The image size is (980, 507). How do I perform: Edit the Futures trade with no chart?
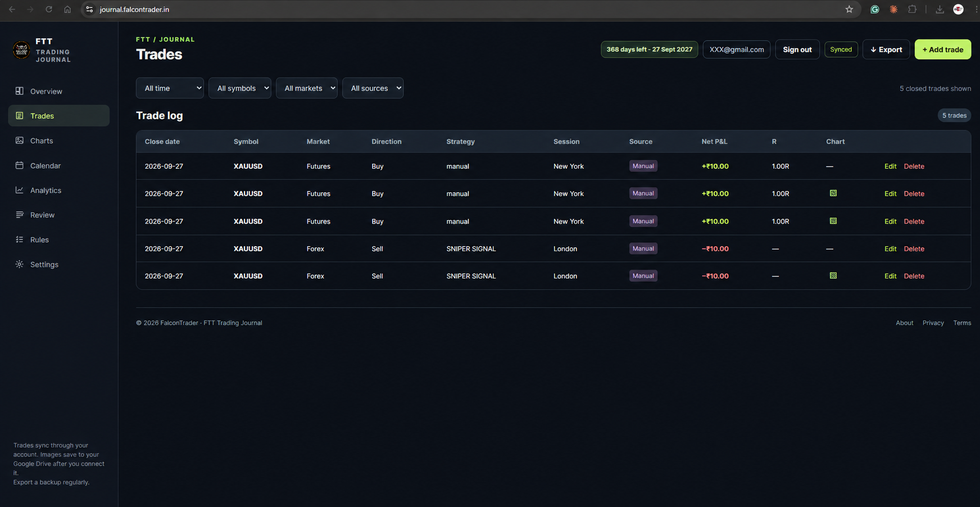890,166
